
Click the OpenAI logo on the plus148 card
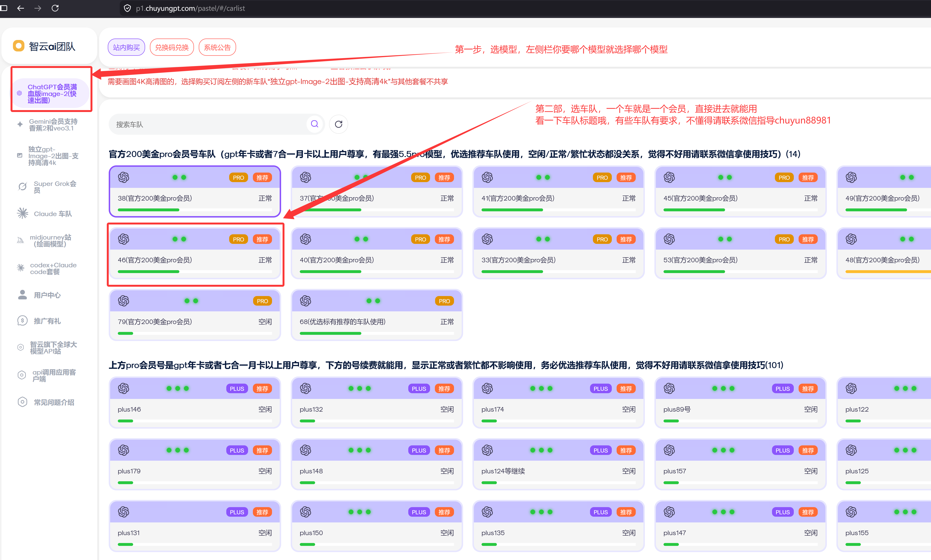pos(306,450)
